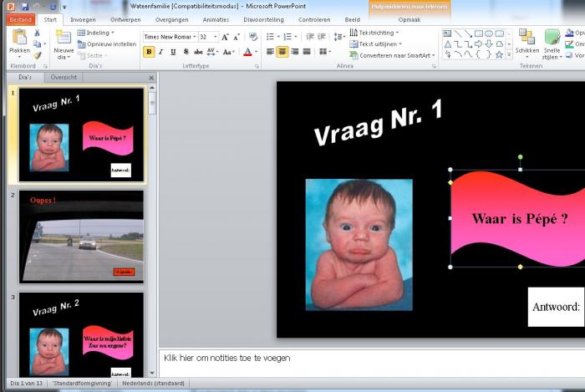The height and width of the screenshot is (392, 585).
Task: Select the text box shape in shapes gallery
Action: (447, 33)
